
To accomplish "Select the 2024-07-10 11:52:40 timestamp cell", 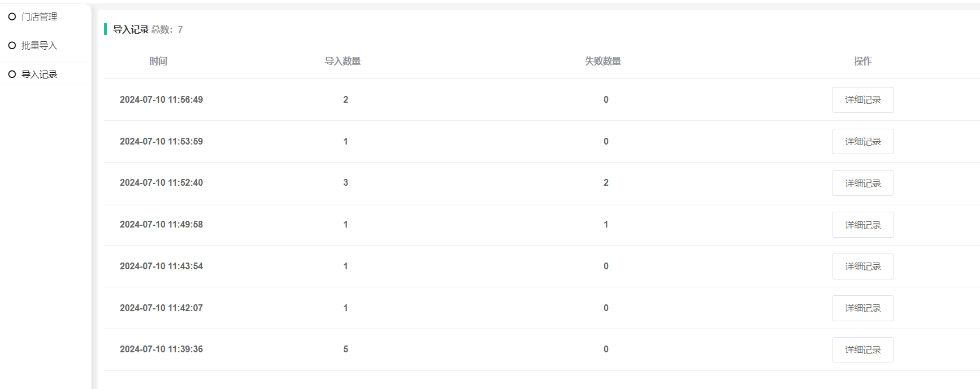I will point(161,183).
